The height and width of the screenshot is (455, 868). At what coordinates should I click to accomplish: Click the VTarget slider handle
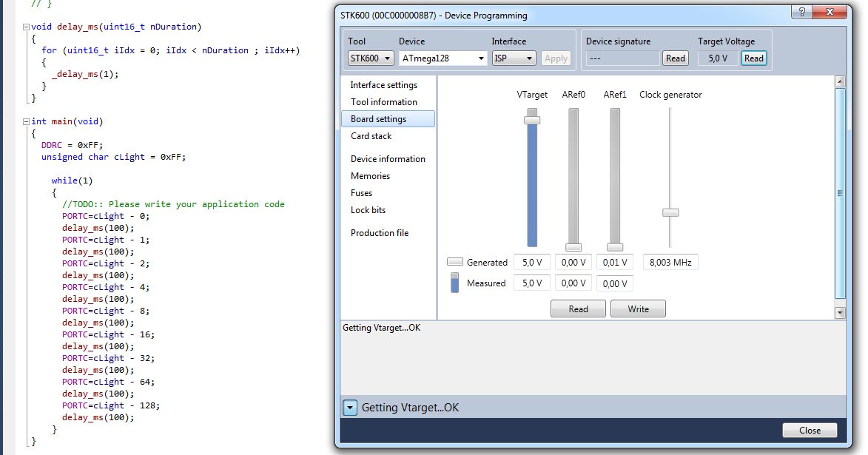(532, 120)
